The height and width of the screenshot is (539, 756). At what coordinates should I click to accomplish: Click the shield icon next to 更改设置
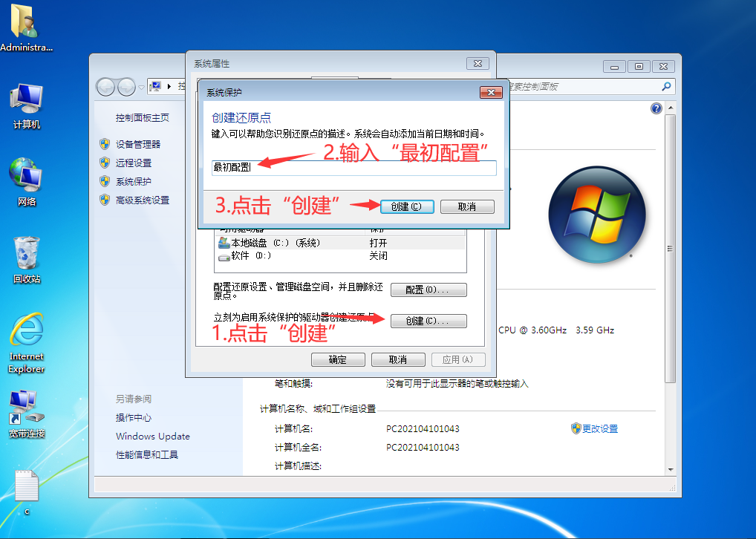coord(576,428)
